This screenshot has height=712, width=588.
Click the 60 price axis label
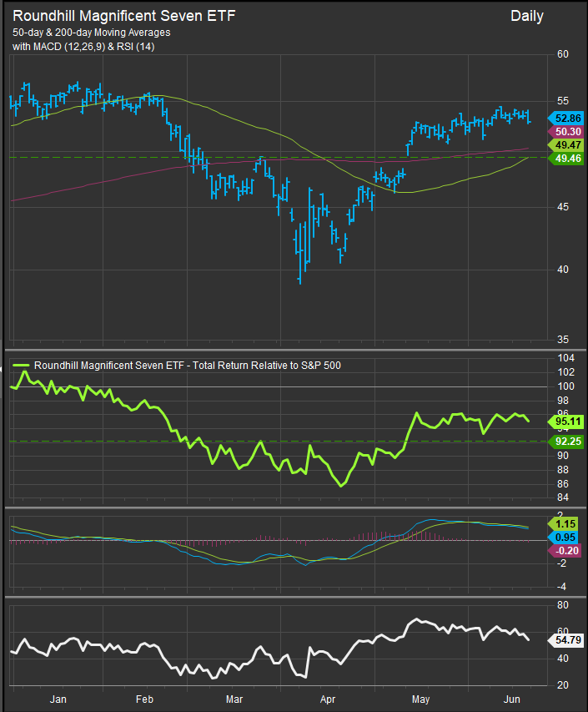[x=563, y=54]
